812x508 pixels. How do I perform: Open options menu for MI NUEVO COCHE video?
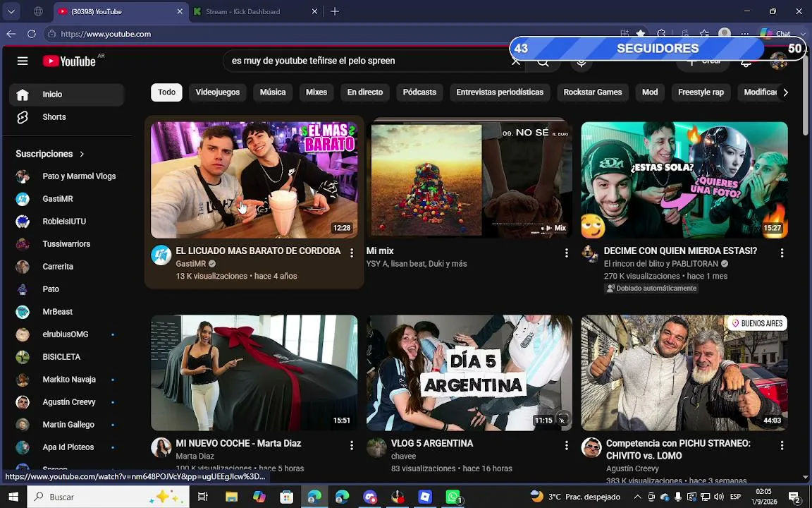352,445
